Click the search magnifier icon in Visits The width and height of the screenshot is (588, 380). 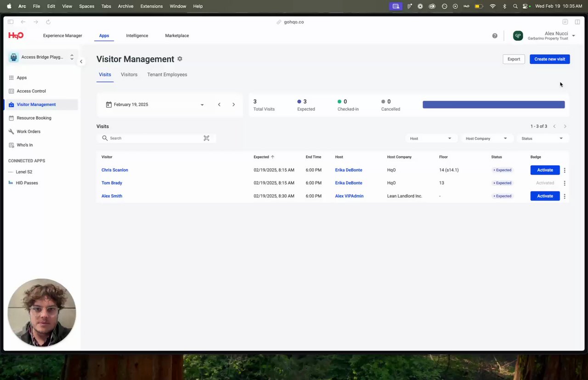pyautogui.click(x=105, y=138)
